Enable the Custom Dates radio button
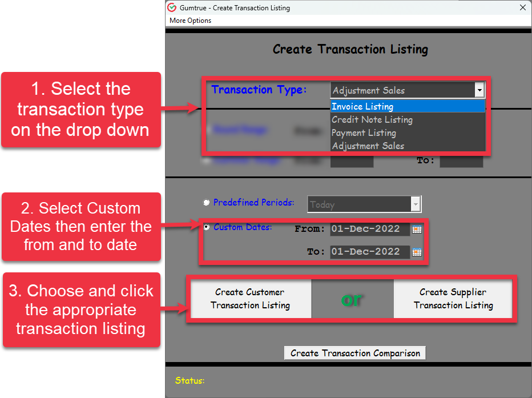This screenshot has height=398, width=532. click(x=206, y=227)
